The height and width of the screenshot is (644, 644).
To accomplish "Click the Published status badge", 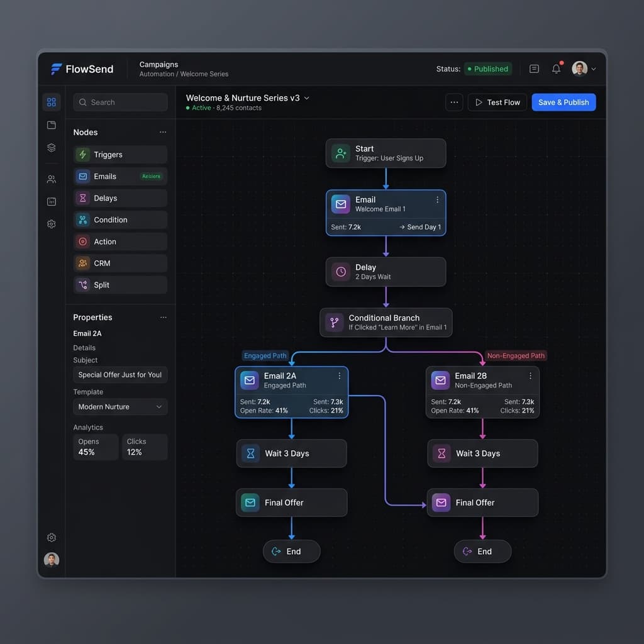I will pos(487,69).
